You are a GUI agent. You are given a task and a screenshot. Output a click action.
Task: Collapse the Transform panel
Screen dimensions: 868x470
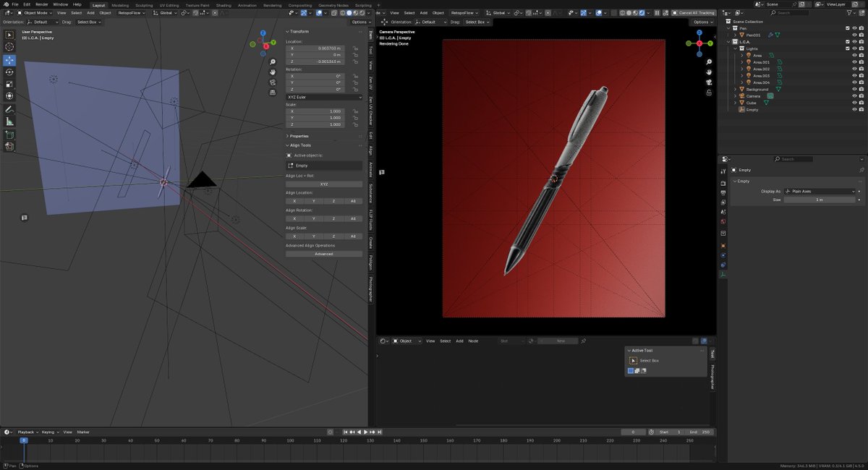coord(299,32)
